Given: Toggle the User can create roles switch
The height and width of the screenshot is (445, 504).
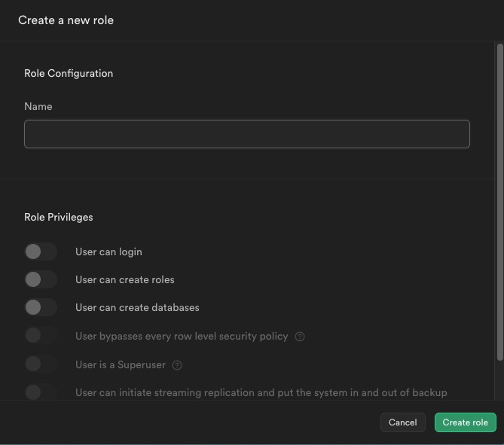Looking at the screenshot, I should tap(41, 279).
